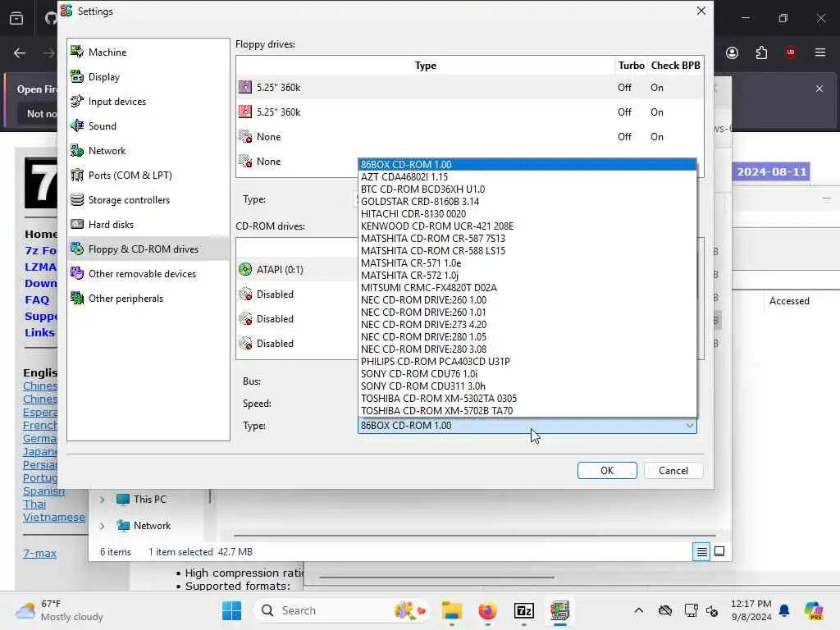840x630 pixels.
Task: Click the Type column header in floppy table
Action: [426, 66]
